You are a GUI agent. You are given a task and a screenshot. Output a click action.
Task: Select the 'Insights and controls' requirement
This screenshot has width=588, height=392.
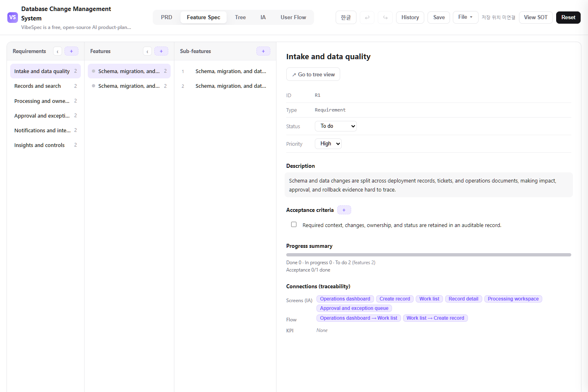(x=45, y=145)
